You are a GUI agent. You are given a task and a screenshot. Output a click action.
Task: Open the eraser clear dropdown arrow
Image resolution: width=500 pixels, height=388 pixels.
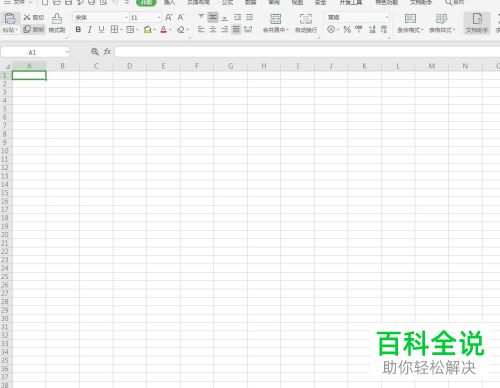tap(188, 30)
